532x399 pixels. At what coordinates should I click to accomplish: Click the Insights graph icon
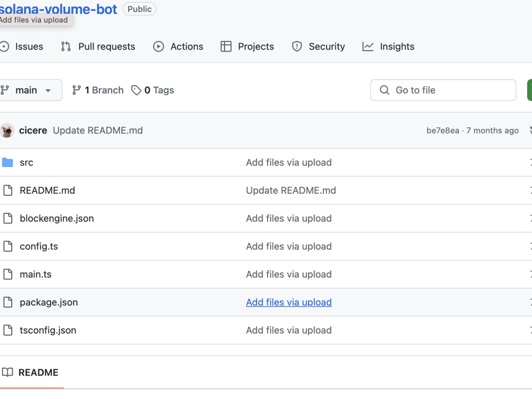368,46
